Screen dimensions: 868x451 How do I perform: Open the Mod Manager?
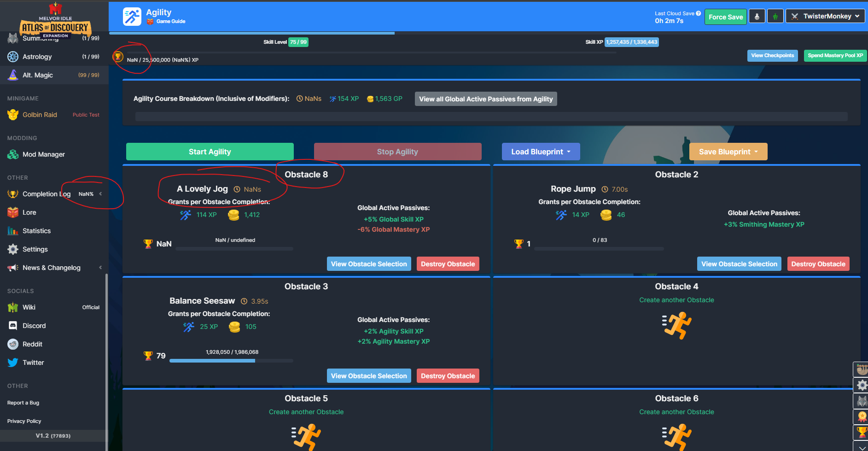42,154
